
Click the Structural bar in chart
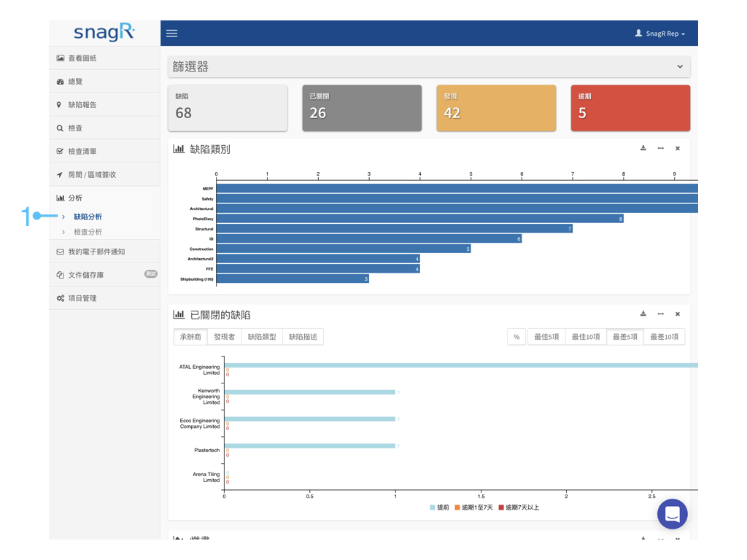click(x=395, y=228)
